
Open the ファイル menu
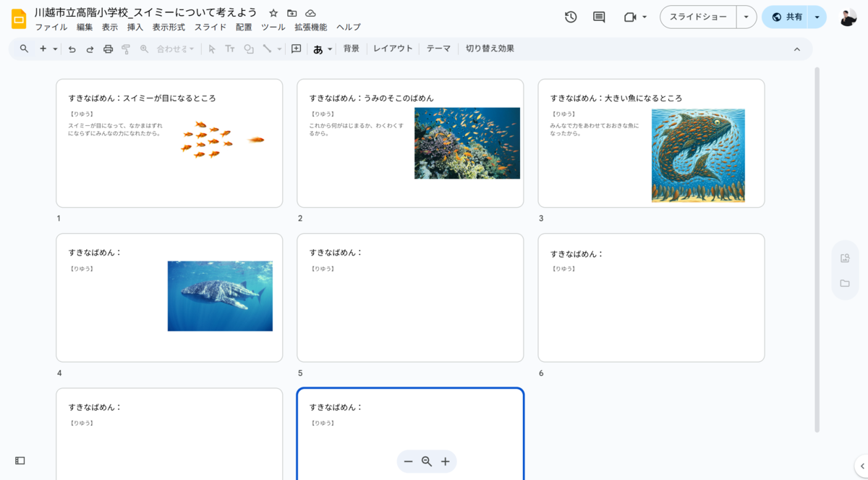[x=51, y=28]
